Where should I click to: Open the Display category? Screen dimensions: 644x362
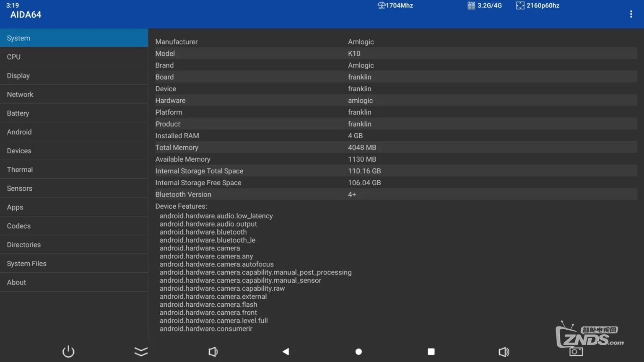tap(74, 76)
